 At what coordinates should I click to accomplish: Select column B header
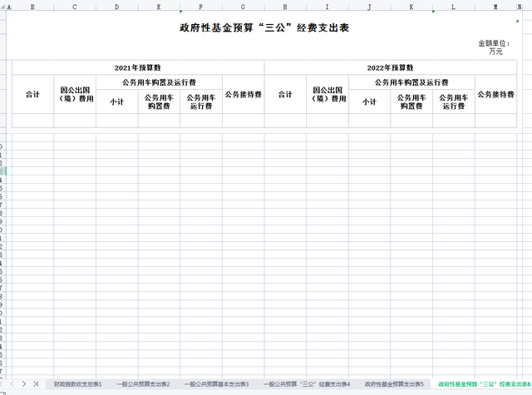(x=32, y=7)
